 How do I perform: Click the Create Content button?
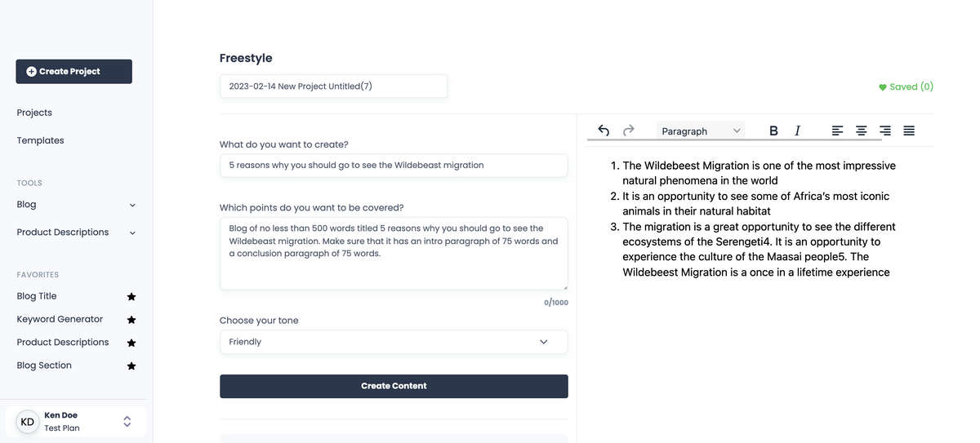click(x=394, y=386)
